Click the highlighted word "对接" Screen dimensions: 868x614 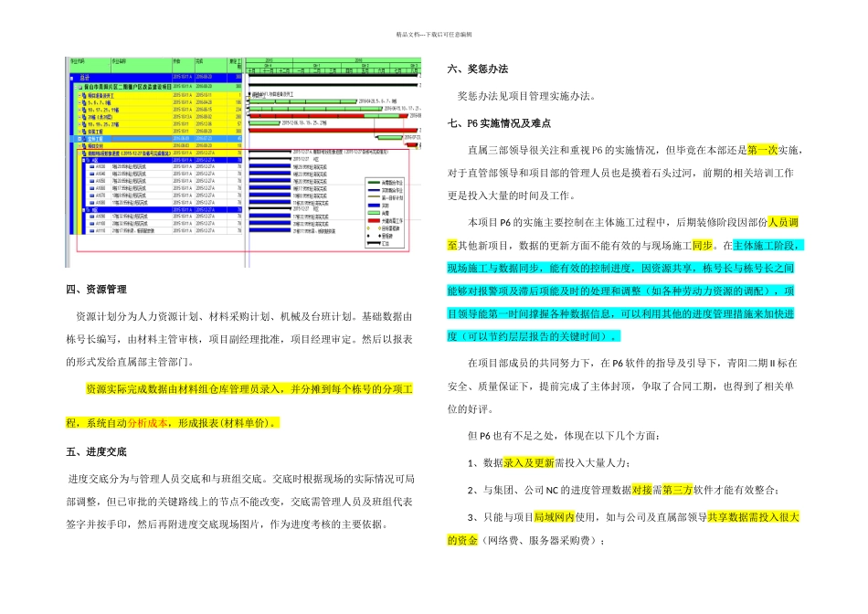coord(642,490)
